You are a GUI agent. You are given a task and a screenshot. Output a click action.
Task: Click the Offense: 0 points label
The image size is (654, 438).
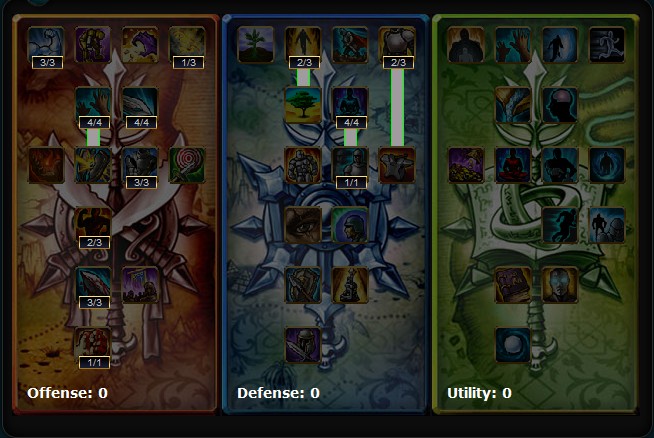coord(68,393)
